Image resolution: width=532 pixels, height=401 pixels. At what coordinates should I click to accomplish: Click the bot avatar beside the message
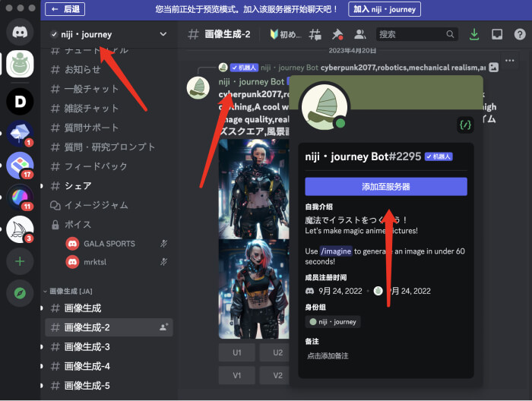tap(198, 88)
